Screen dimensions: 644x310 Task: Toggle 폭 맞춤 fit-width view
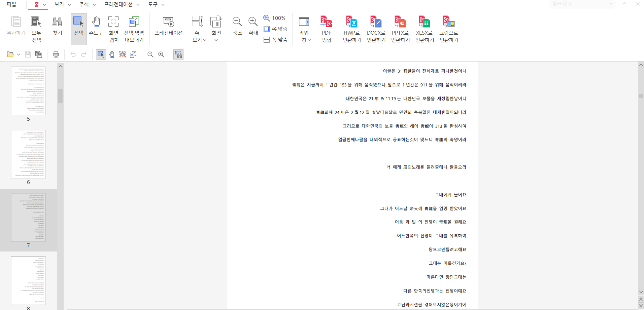(276, 40)
